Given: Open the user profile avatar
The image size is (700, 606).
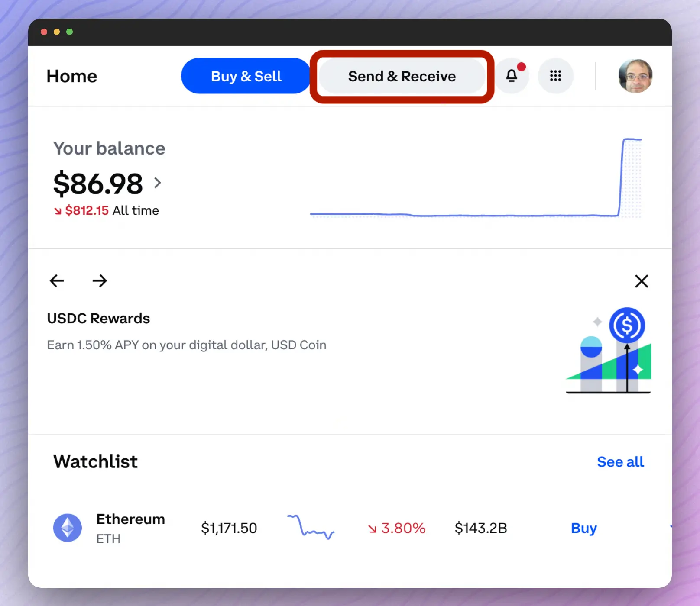Looking at the screenshot, I should 635,76.
